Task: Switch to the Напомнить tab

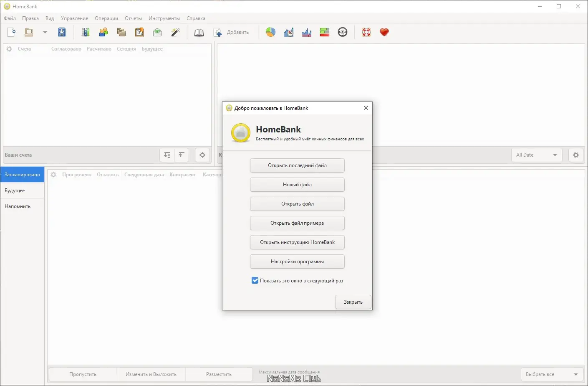Action: pos(22,206)
